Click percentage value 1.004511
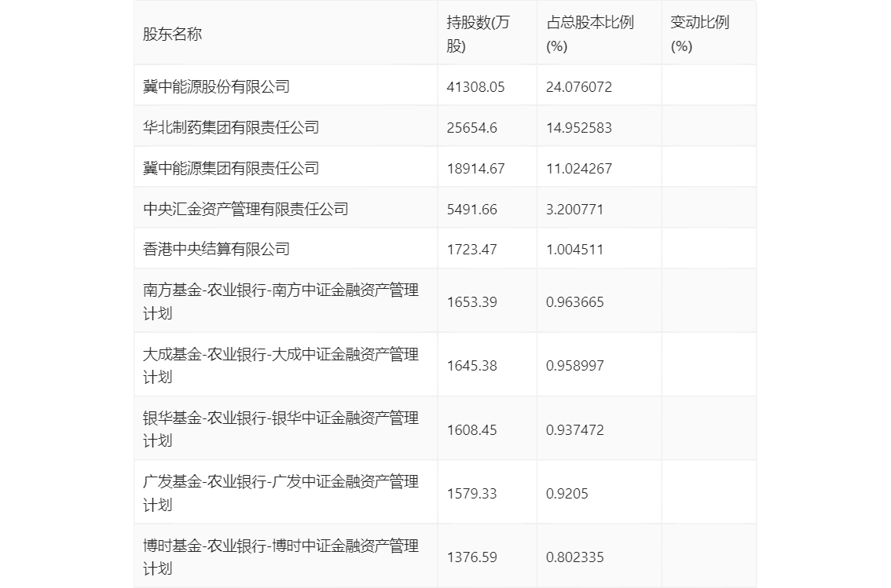 coord(574,250)
